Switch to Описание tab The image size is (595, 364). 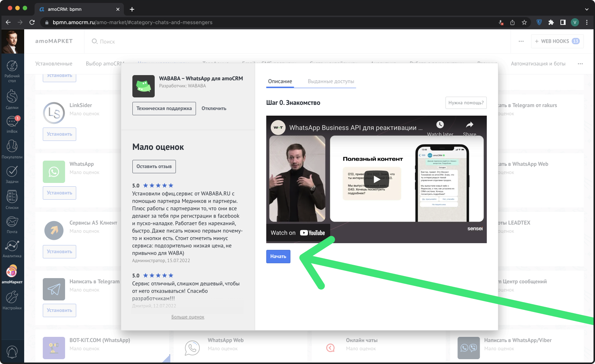coord(280,81)
